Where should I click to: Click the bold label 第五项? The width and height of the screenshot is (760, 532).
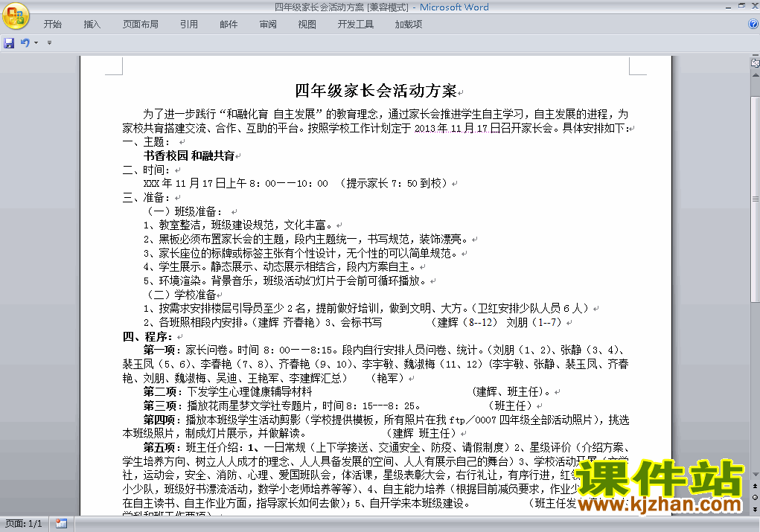[159, 448]
